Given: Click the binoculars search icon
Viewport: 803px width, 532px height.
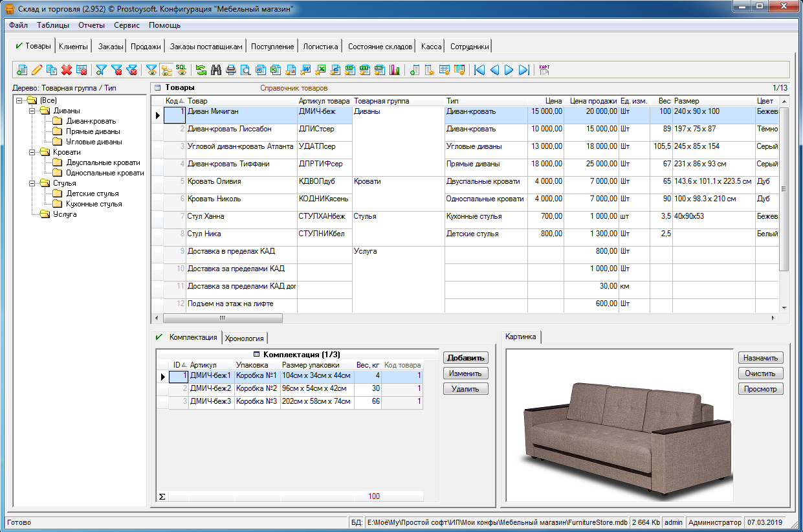Looking at the screenshot, I should 216,70.
